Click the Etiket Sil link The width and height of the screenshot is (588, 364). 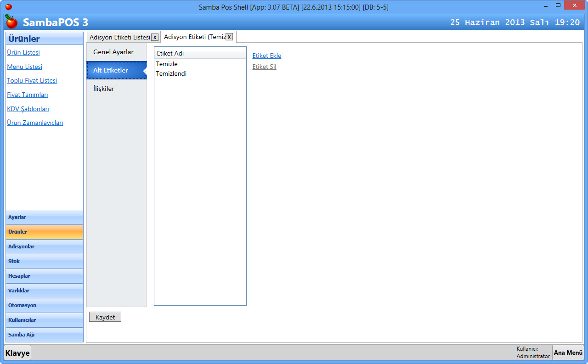tap(264, 67)
